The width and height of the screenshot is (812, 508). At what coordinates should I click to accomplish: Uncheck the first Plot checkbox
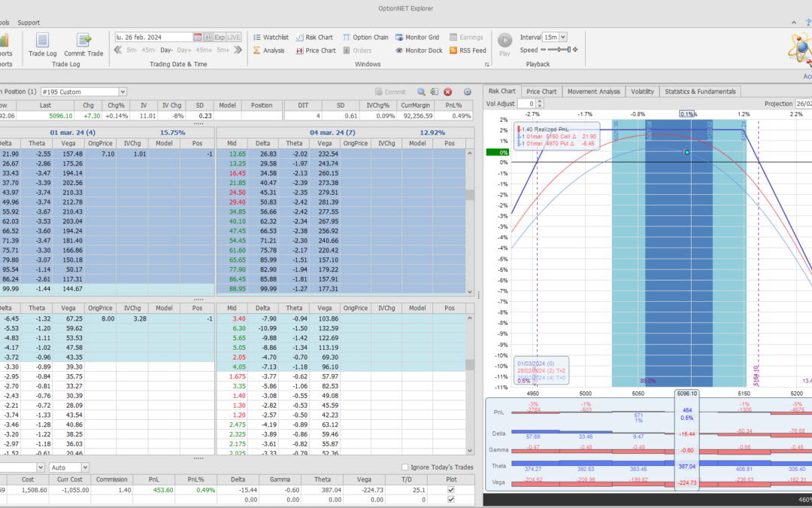click(x=450, y=489)
